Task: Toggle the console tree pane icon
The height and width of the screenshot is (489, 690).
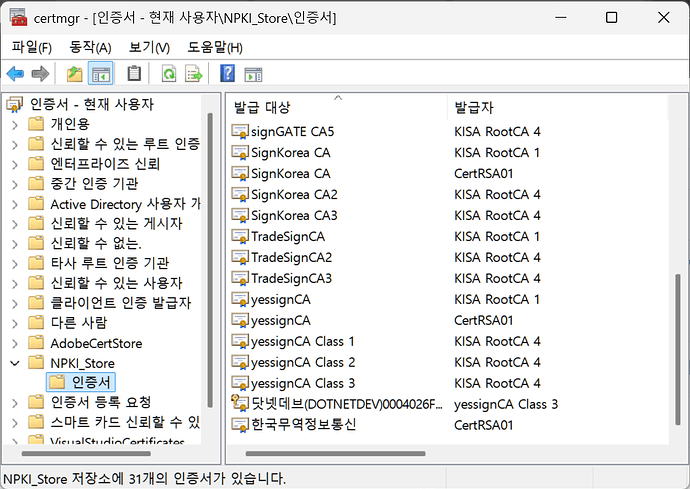Action: coord(101,74)
